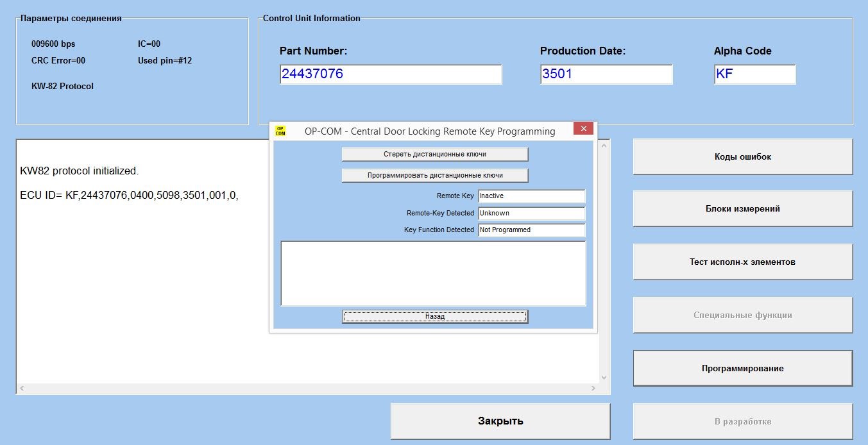Click the 'Used pin=#12' text
This screenshot has height=445, width=868.
165,61
